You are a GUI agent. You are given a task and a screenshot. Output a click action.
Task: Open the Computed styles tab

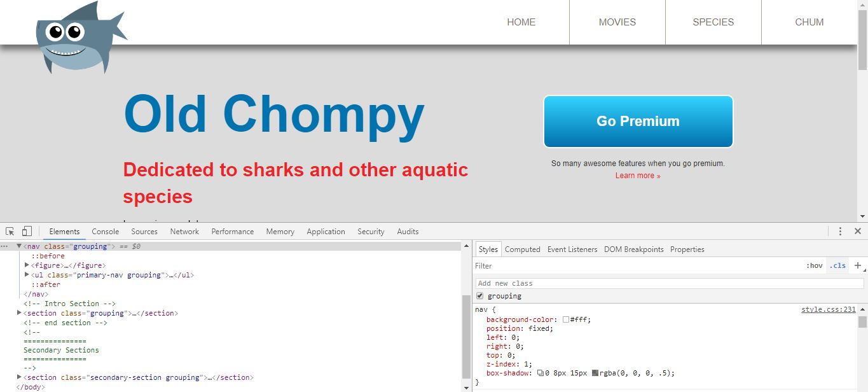522,249
